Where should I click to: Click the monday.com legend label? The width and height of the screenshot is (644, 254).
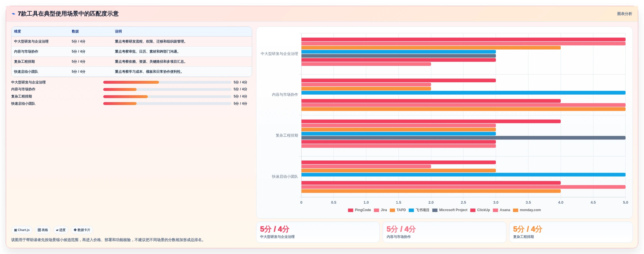point(530,210)
